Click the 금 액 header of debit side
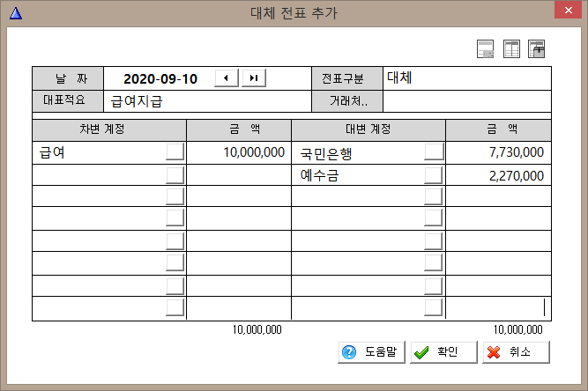This screenshot has width=588, height=391. (239, 130)
